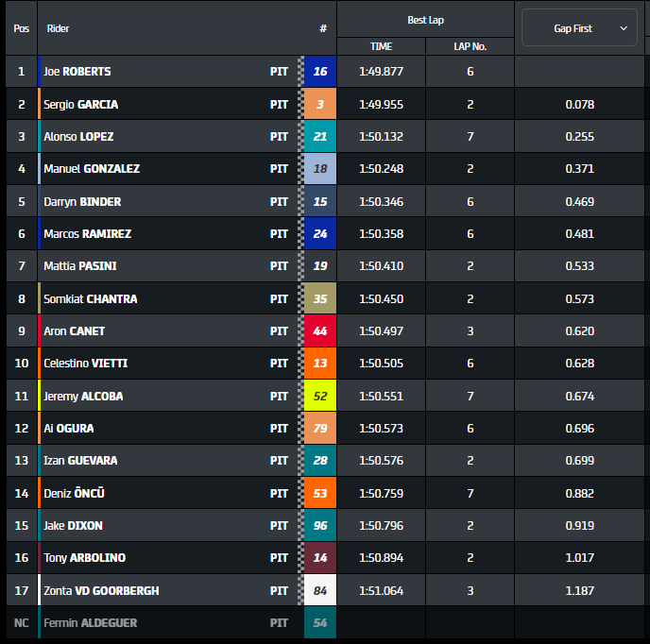
Task: Click the PIT status for Darryn Binder
Action: point(279,202)
